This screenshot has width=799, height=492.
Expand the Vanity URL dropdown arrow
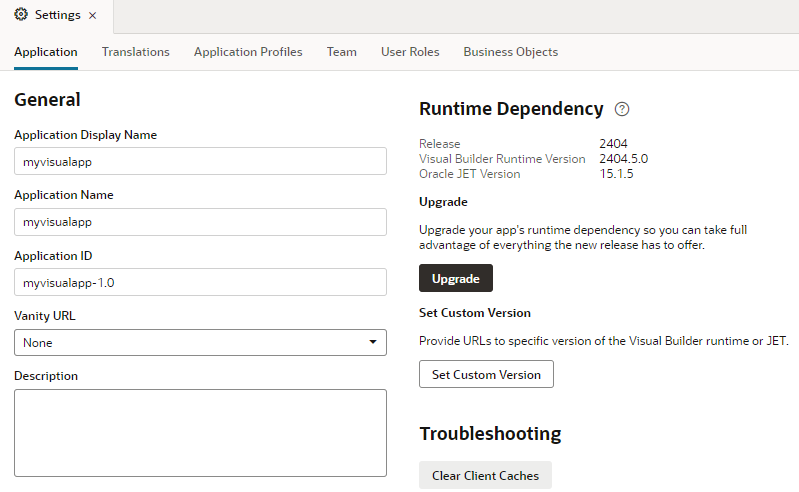(x=373, y=343)
